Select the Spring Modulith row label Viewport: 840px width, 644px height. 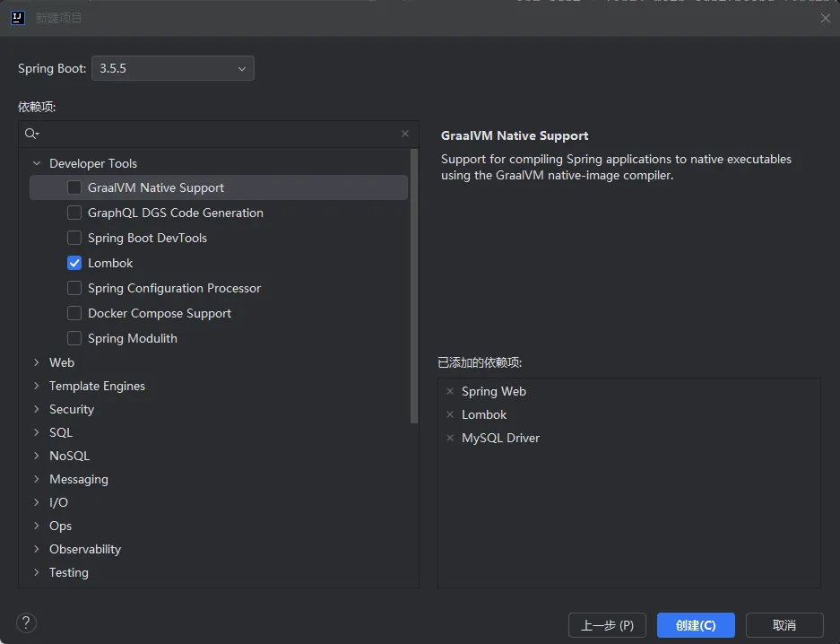point(133,339)
